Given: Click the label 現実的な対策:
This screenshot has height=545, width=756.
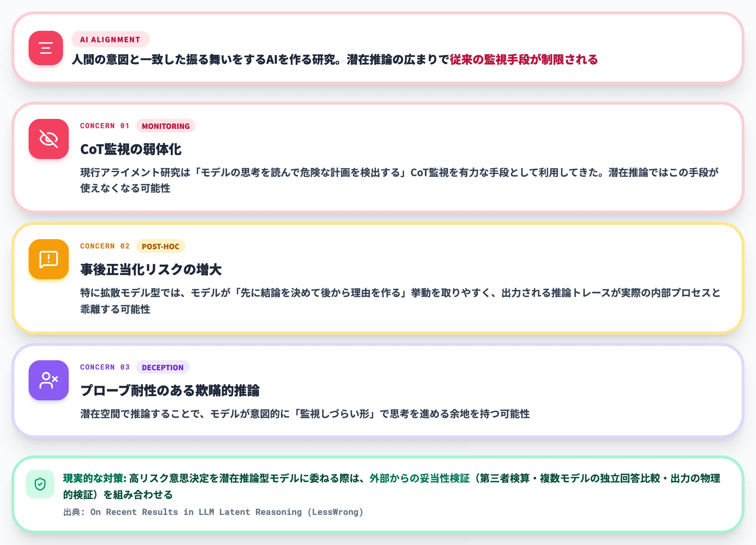Looking at the screenshot, I should click(x=95, y=478).
